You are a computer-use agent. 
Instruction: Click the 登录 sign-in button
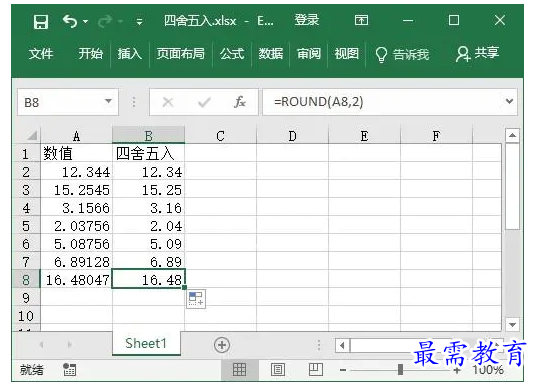306,20
